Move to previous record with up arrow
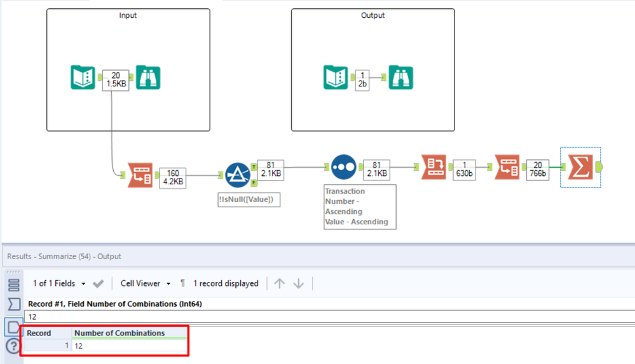 tap(280, 283)
